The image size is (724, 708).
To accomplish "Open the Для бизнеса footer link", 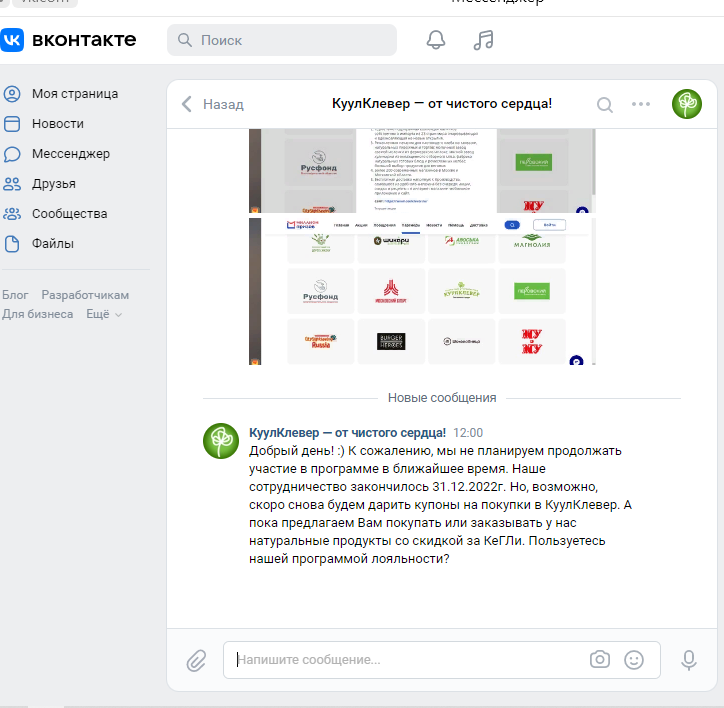I will click(37, 315).
